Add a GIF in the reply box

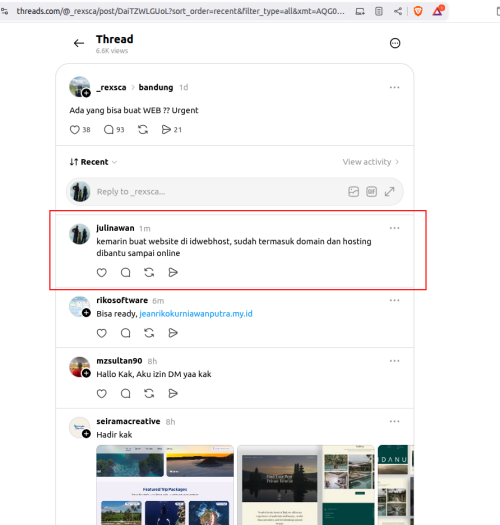pyautogui.click(x=371, y=192)
